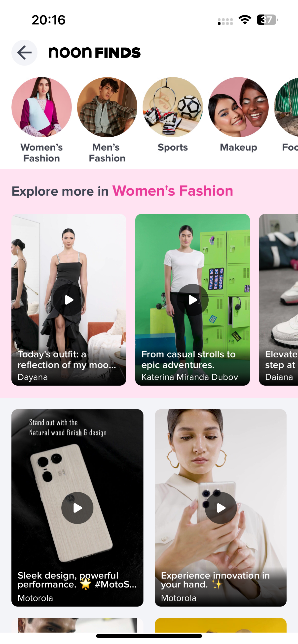Tap the Katerina Miranda Dubov creator name

coord(189,377)
